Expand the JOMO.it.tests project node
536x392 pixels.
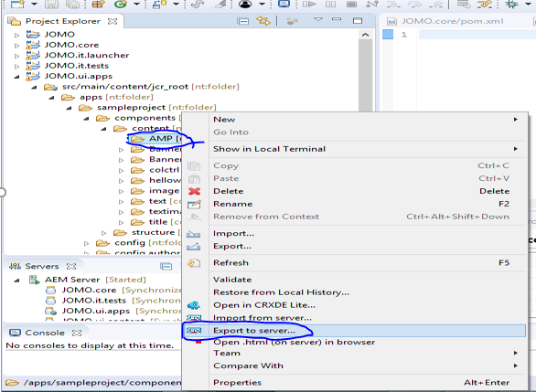click(x=16, y=66)
